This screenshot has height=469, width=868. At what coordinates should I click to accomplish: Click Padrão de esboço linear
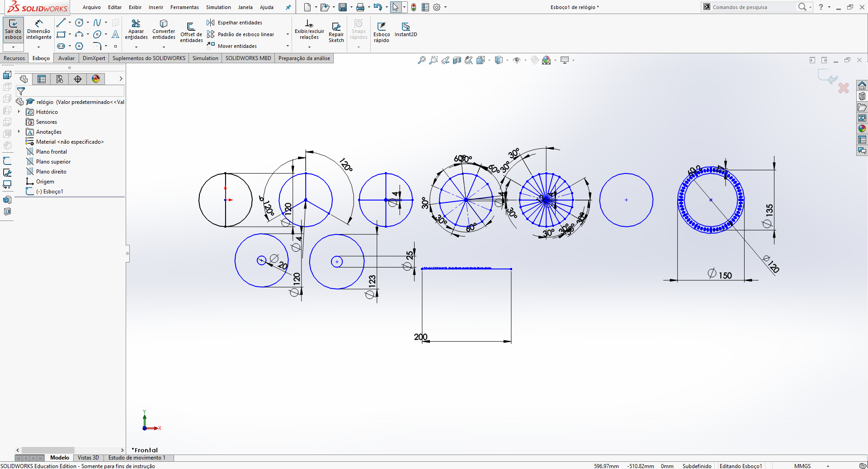coord(241,34)
